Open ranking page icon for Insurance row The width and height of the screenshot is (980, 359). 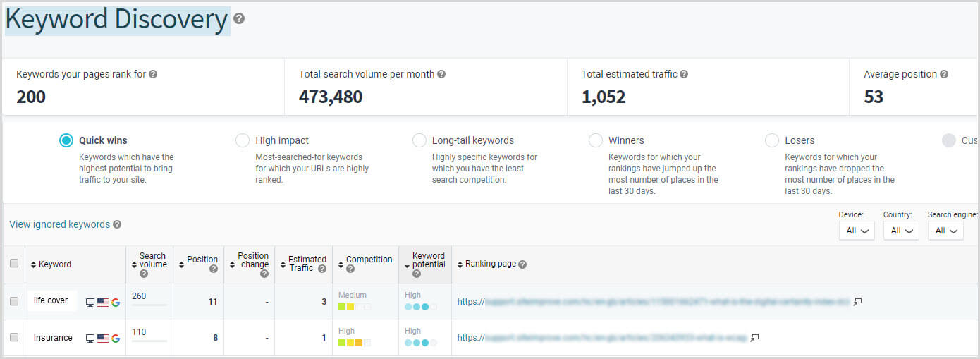pyautogui.click(x=754, y=338)
